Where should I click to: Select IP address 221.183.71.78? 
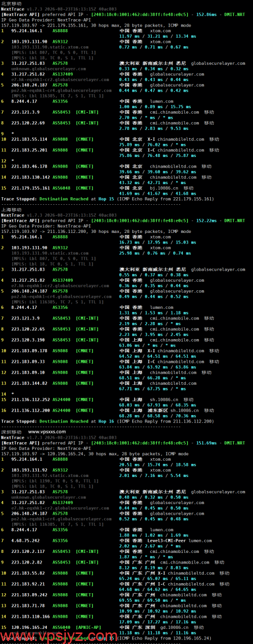[28, 605]
